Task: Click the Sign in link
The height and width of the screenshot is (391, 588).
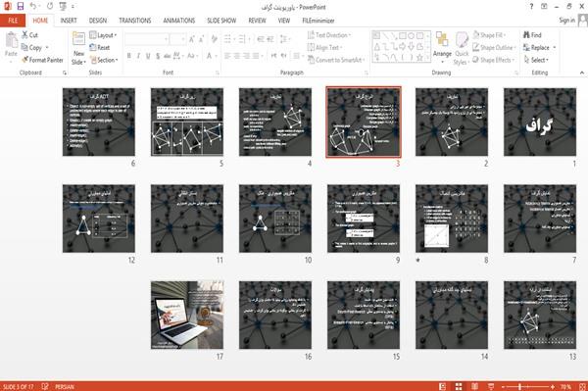Action: [566, 21]
